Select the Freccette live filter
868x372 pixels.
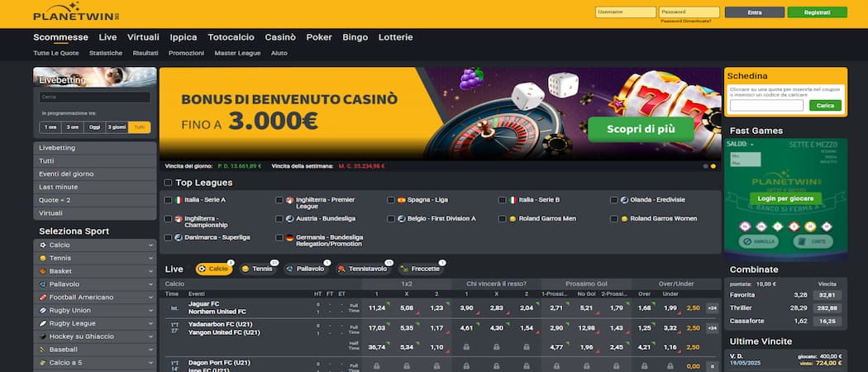click(421, 269)
